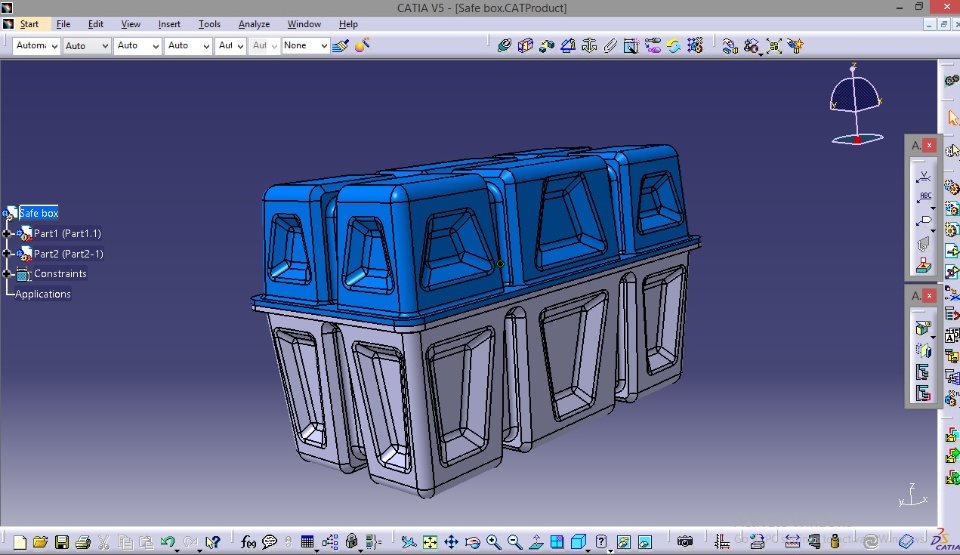960x555 pixels.
Task: Open the Edit menu
Action: coord(96,24)
